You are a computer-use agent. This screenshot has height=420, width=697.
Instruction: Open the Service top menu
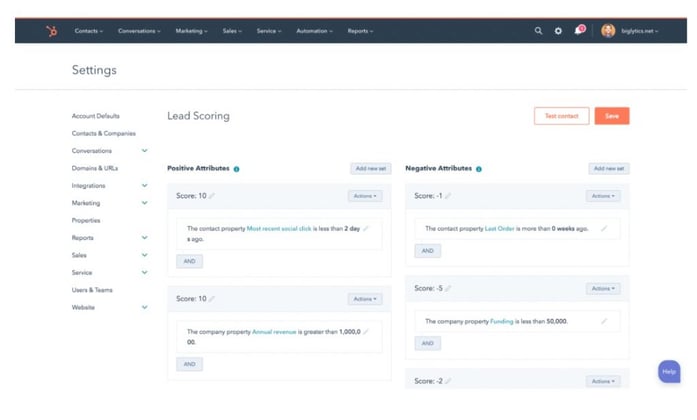[269, 31]
